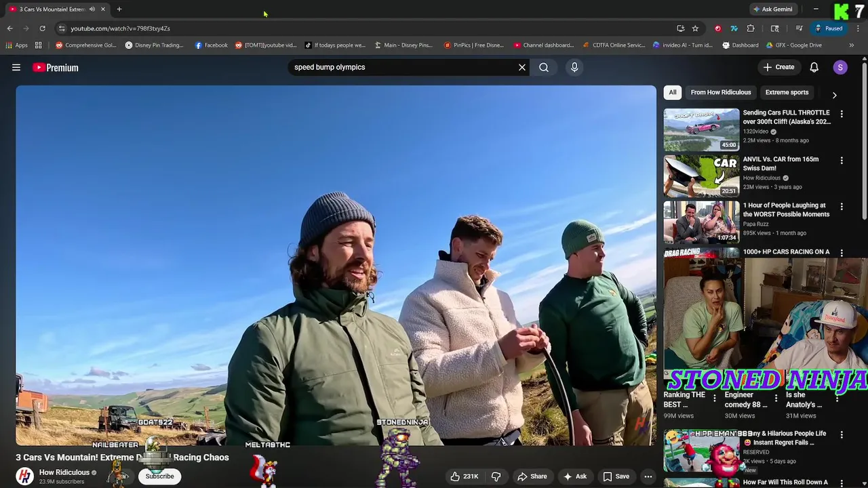Open Ask with the sparkle icon below video
The image size is (868, 488).
point(574,476)
